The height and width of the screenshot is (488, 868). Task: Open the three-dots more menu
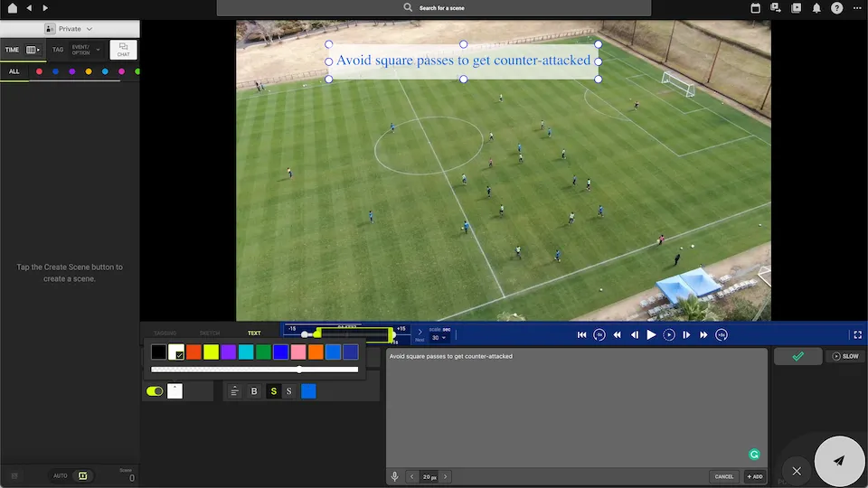(x=857, y=8)
